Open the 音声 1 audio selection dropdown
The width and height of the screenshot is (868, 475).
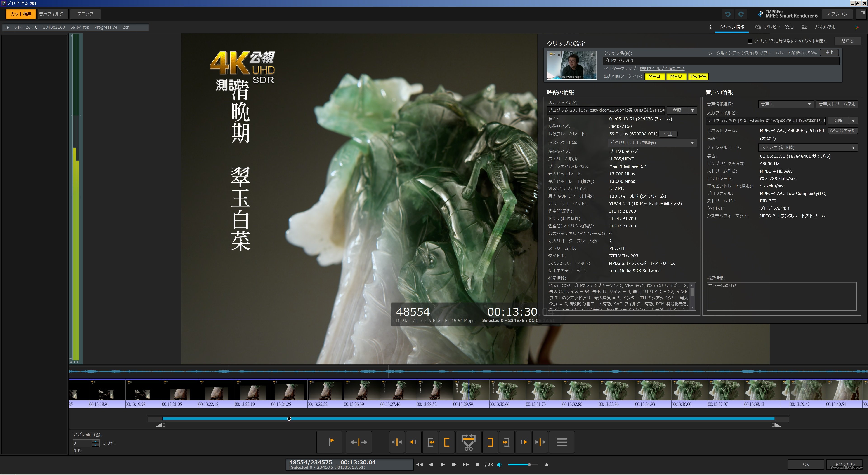785,104
